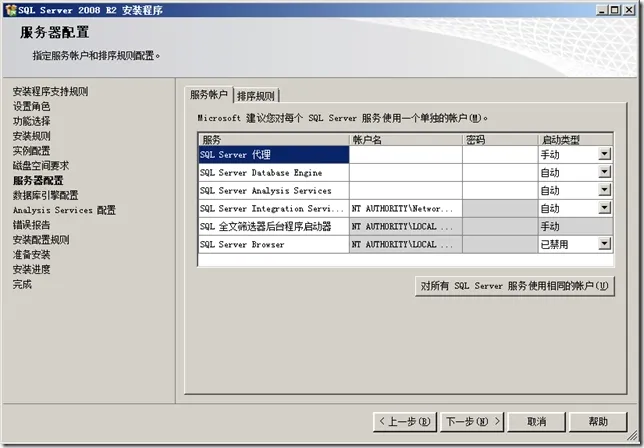Click 安装进度 step in sidebar
644x448 pixels.
32,269
